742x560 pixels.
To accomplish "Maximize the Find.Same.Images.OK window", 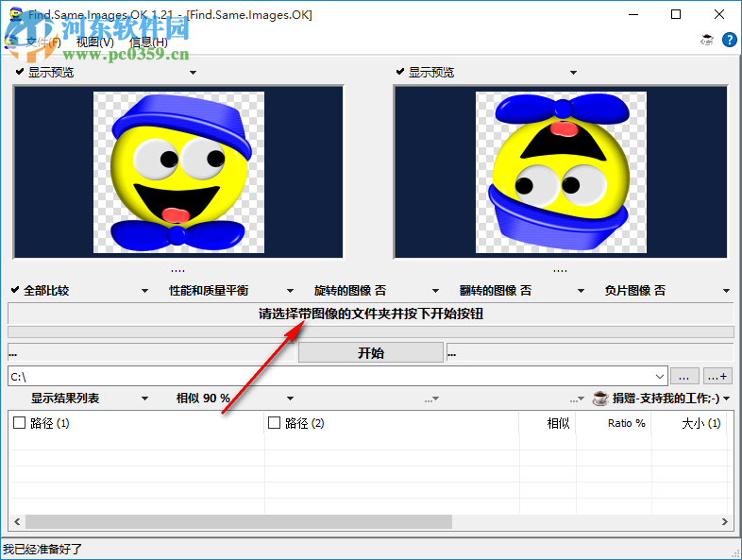I will (x=676, y=14).
